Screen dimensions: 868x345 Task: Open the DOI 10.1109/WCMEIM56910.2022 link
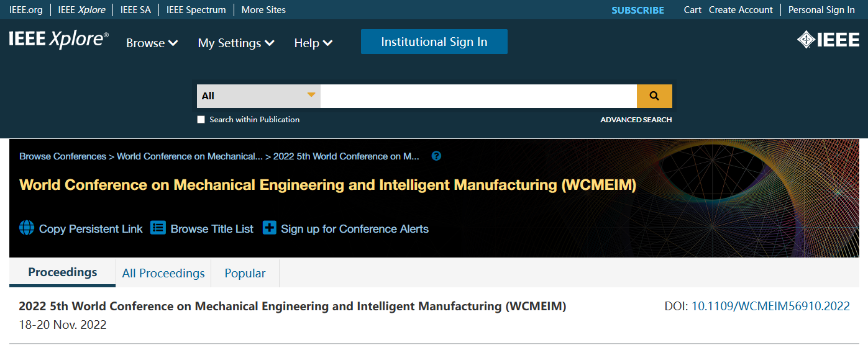tap(770, 306)
